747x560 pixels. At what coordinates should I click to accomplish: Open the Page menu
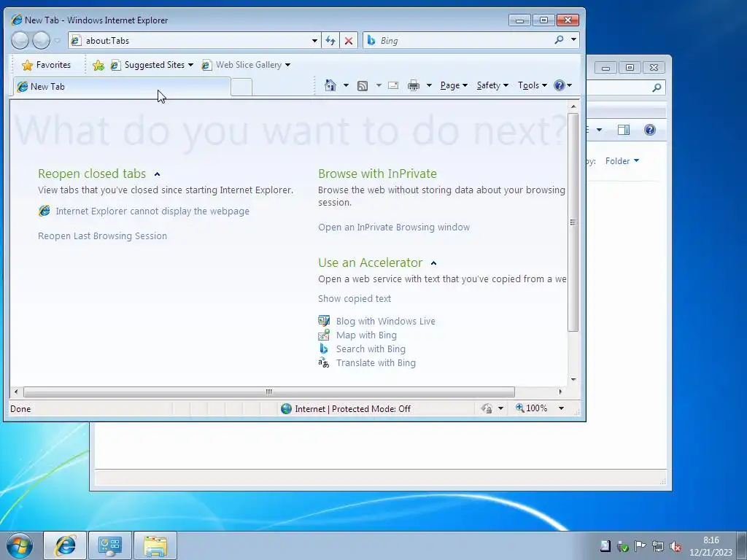point(454,86)
